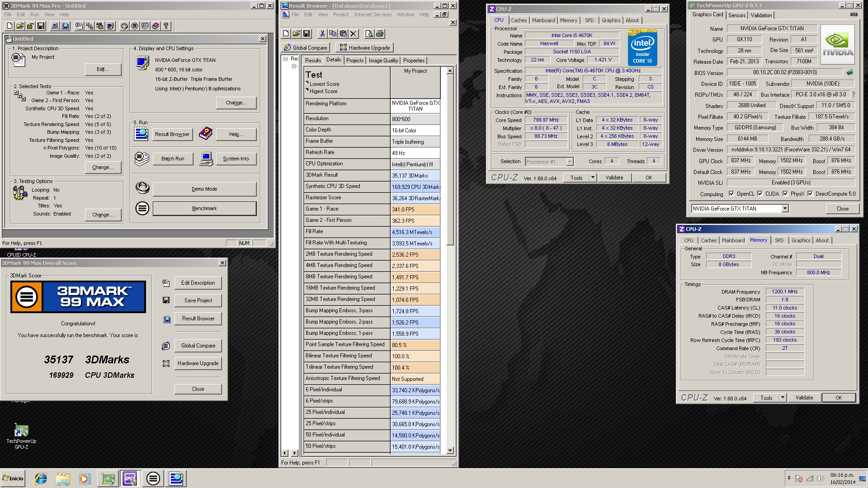The height and width of the screenshot is (488, 868).
Task: Click the Project Description icon in 3DMark toolbar
Action: tap(79, 26)
